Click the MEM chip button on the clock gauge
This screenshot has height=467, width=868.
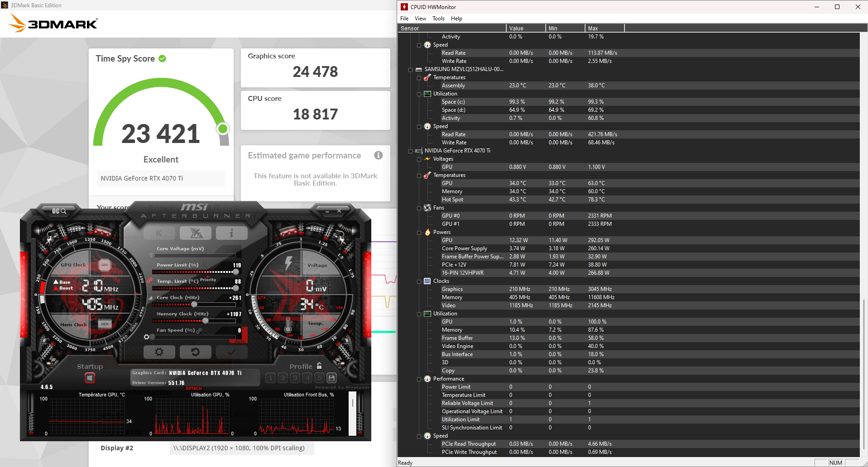[x=105, y=324]
